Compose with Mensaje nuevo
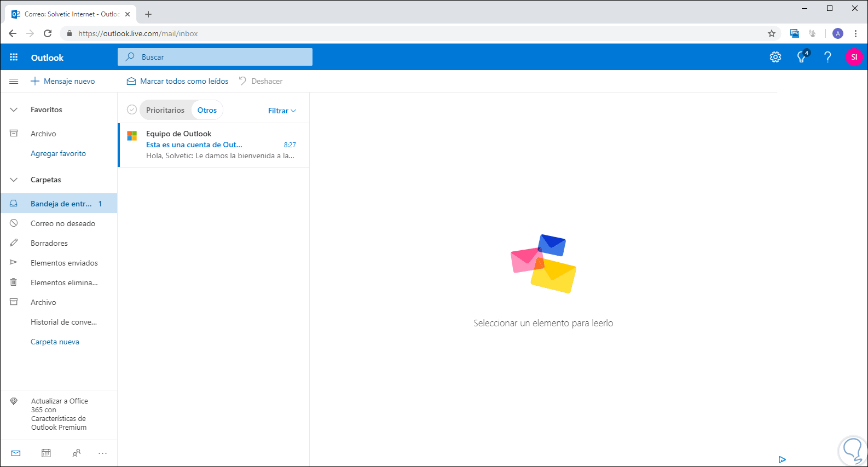The image size is (868, 467). 62,81
